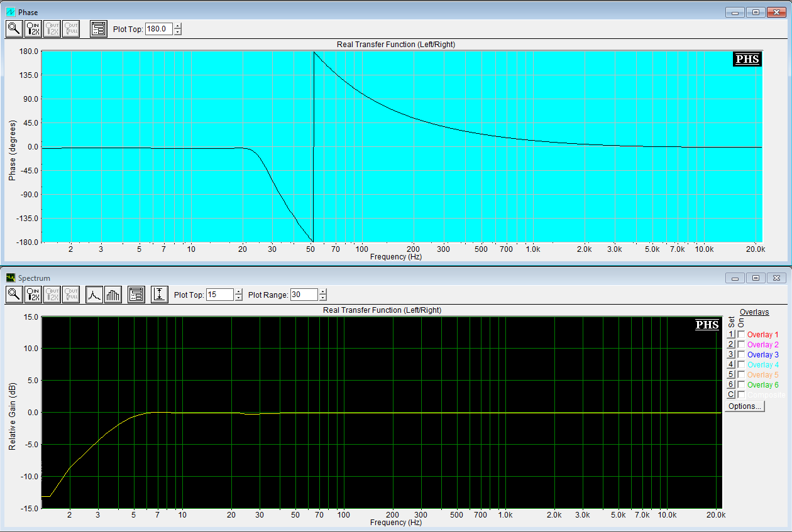Enable the Overlay 2 On checkbox
The image size is (792, 532).
pos(741,345)
